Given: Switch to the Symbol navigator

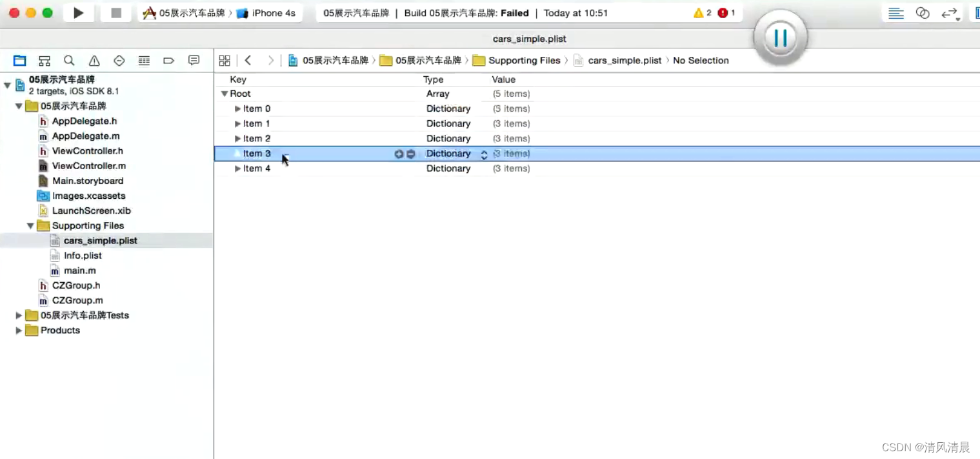Looking at the screenshot, I should (x=45, y=61).
